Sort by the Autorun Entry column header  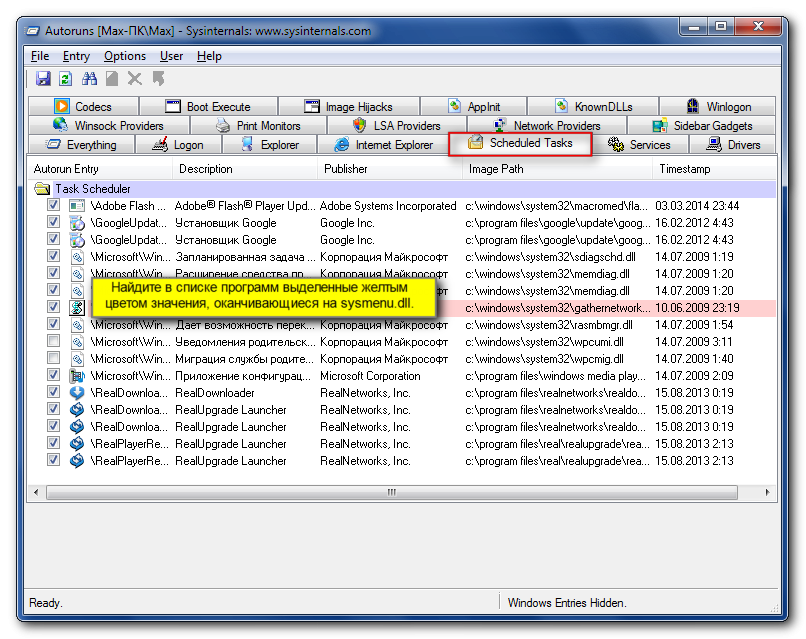pos(100,169)
